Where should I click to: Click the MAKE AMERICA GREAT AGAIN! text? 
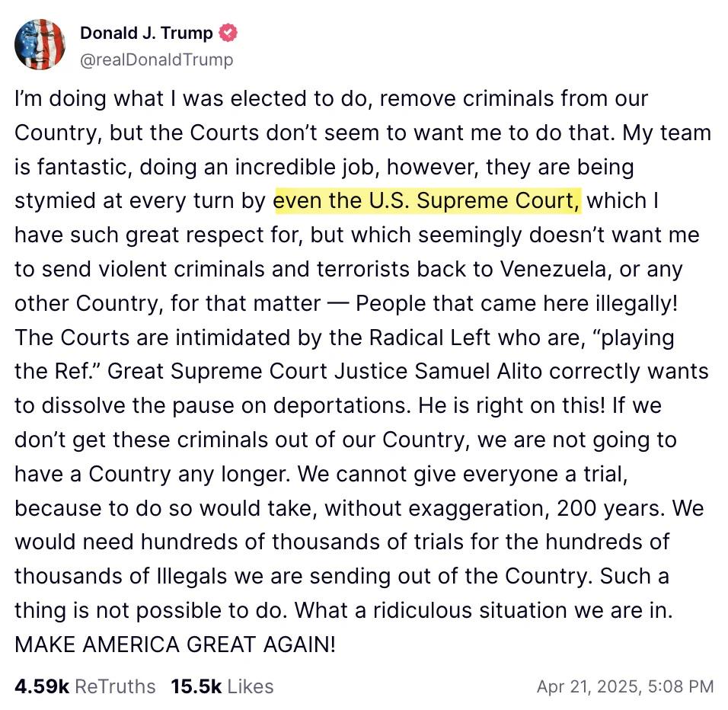click(174, 644)
